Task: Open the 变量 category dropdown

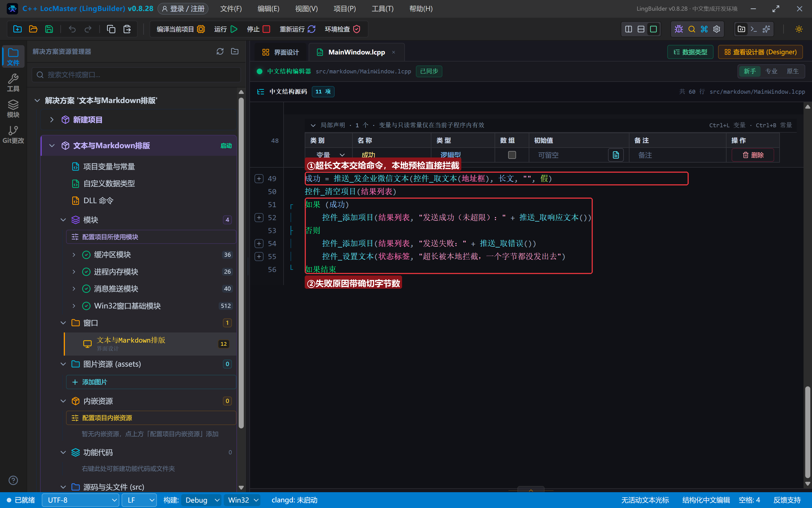Action: [330, 155]
